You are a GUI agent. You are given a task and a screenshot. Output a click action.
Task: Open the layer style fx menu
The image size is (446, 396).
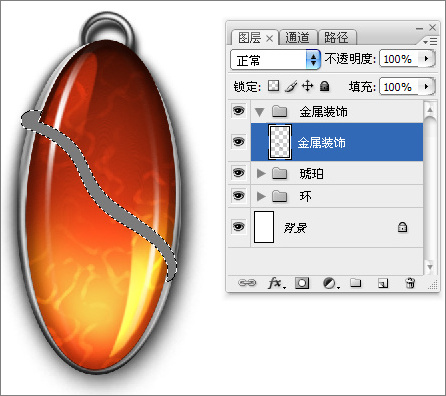tap(277, 283)
